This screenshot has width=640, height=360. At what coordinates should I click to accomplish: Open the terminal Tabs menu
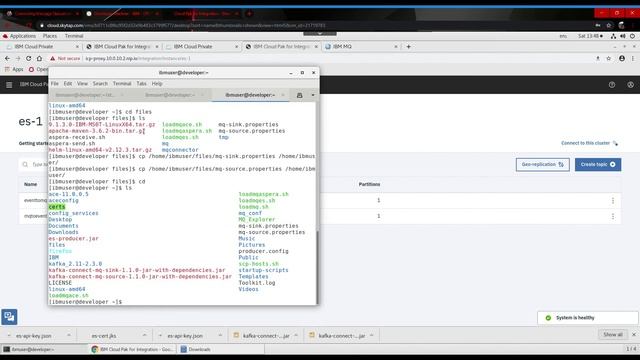click(141, 84)
